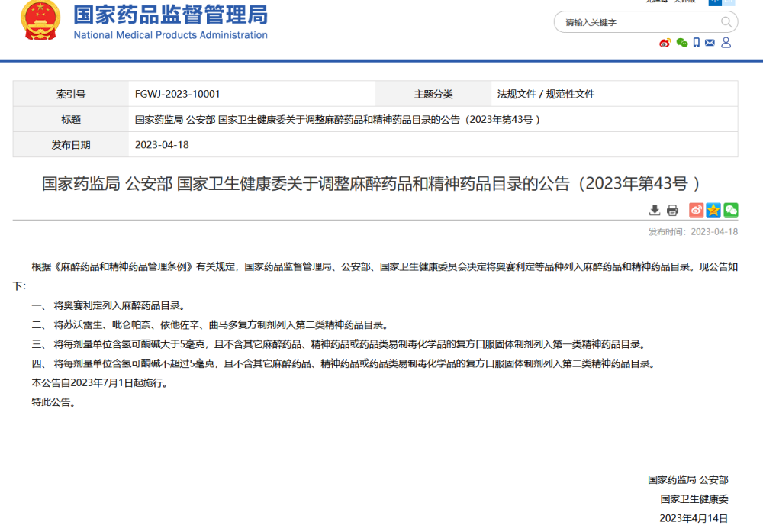
Task: Download the announcement using the download icon
Action: click(655, 210)
